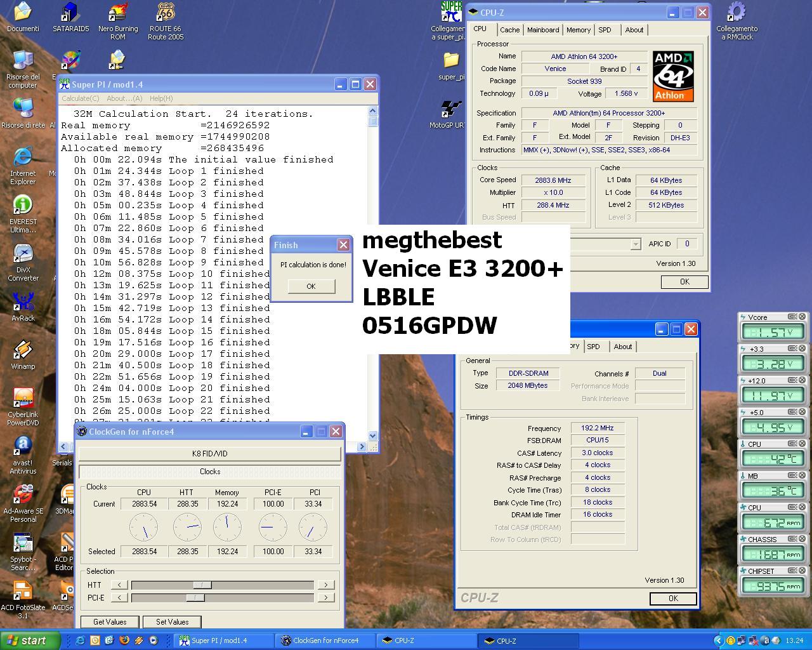Open settings icon on the Vcore sensor widget
The image size is (812, 650).
pos(792,317)
